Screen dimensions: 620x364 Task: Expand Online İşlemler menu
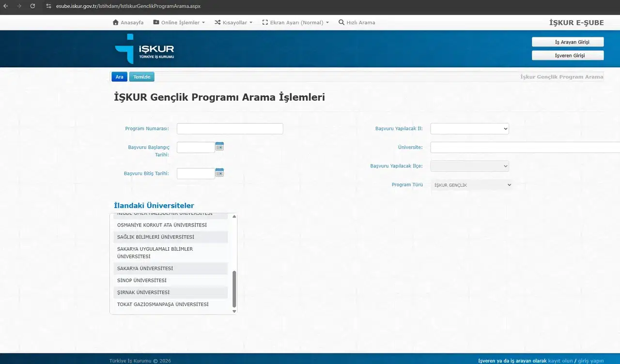(x=179, y=22)
